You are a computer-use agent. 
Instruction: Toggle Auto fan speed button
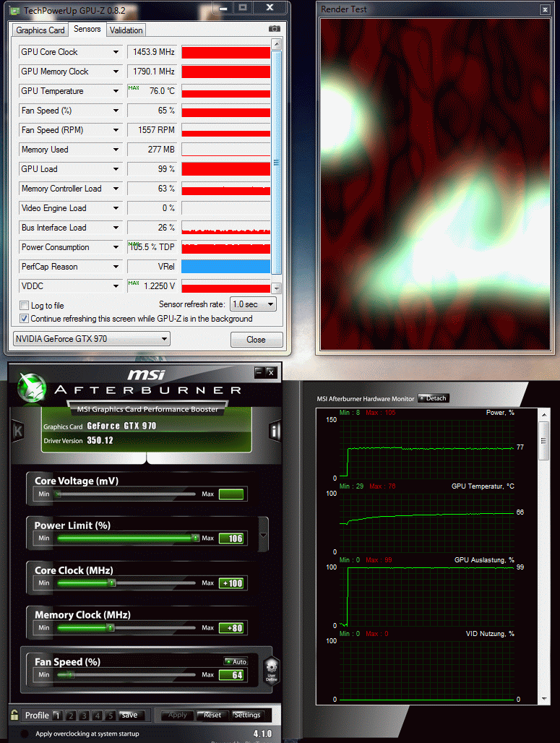[236, 661]
